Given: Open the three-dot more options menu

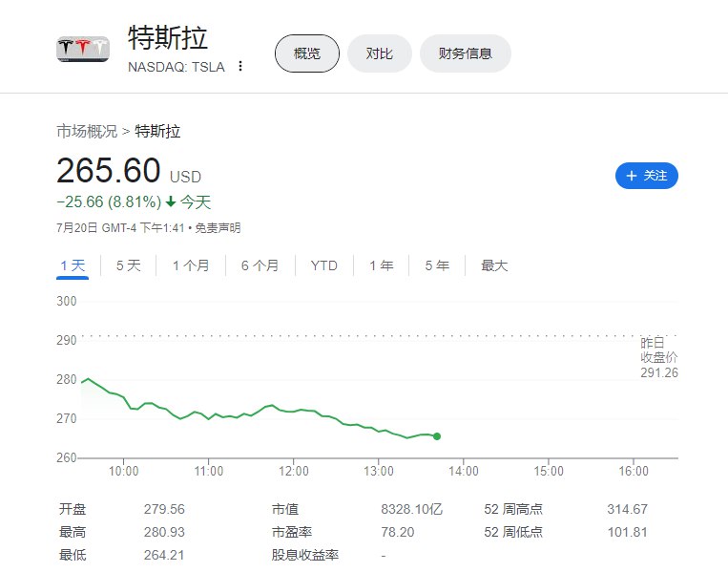Looking at the screenshot, I should point(240,66).
